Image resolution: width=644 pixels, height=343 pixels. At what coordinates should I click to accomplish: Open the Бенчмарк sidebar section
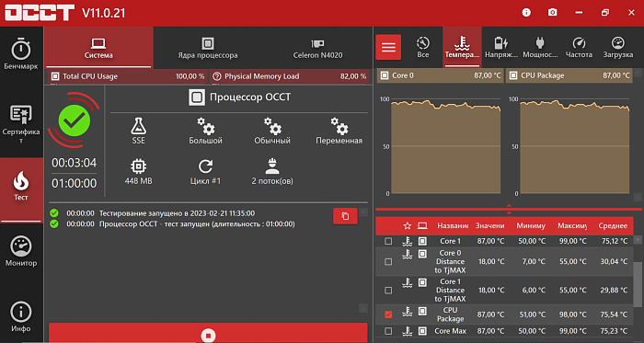pos(21,54)
